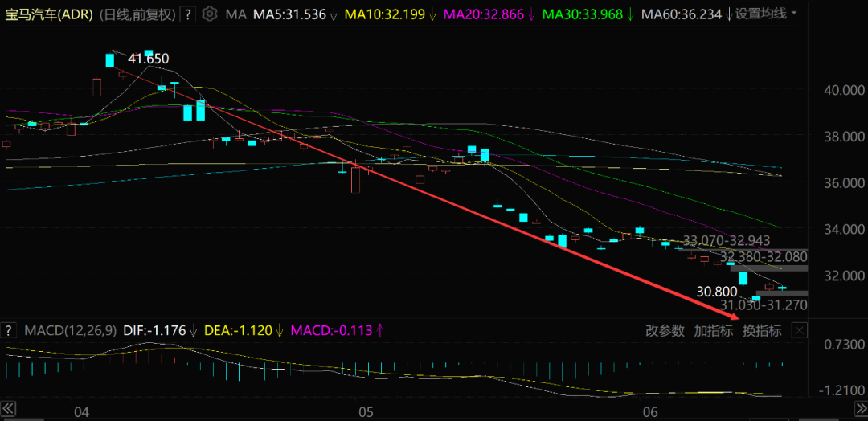This screenshot has width=868, height=421.
Task: Click the (日线,前复权) period label
Action: 138,14
